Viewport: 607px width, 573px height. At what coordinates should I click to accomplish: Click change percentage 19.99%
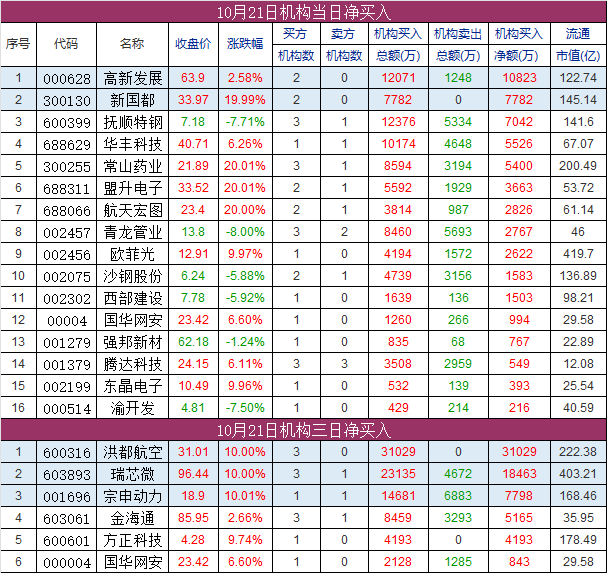click(x=245, y=100)
